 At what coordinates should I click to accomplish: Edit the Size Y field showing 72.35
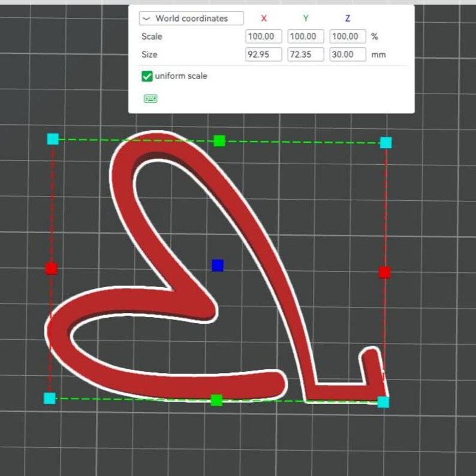(305, 55)
